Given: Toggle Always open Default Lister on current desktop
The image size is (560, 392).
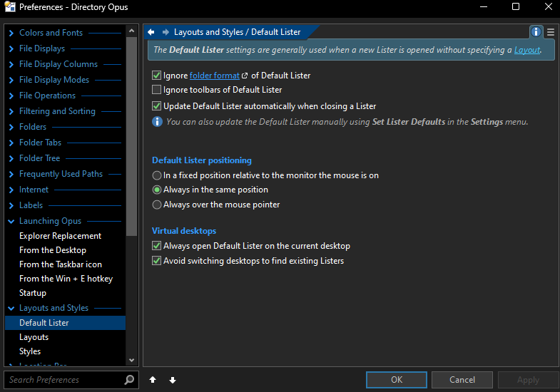Looking at the screenshot, I should tap(156, 246).
